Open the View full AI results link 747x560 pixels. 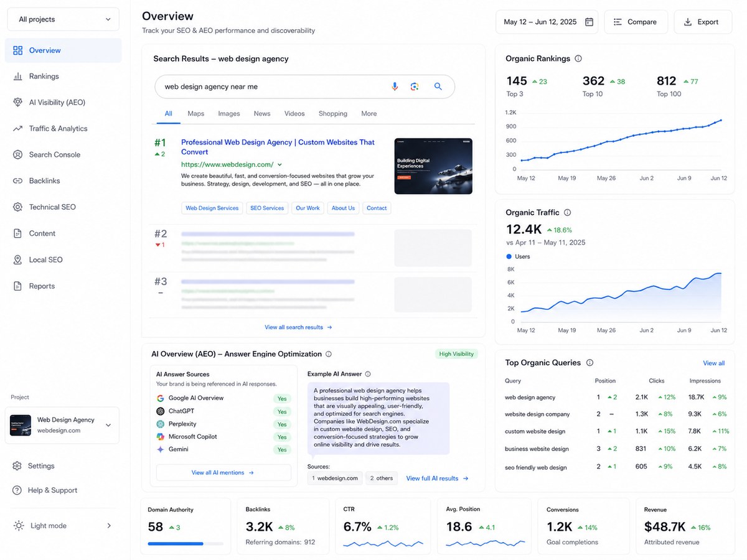point(438,478)
